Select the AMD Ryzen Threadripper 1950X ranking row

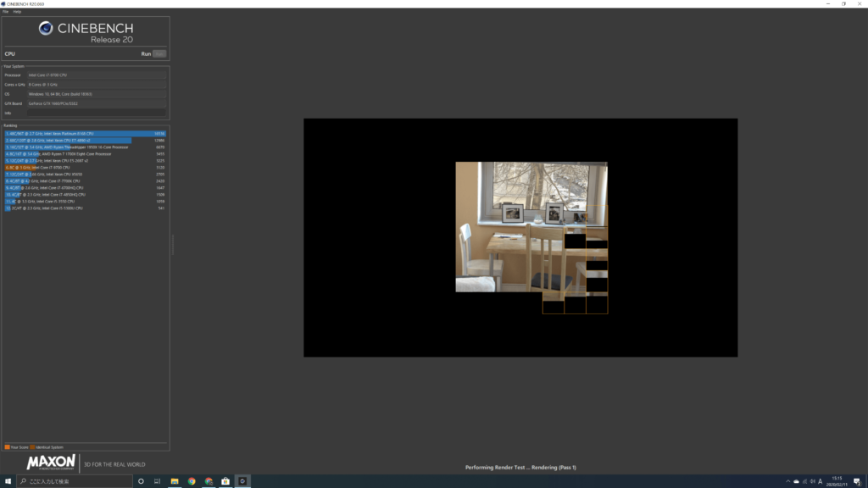pyautogui.click(x=86, y=147)
